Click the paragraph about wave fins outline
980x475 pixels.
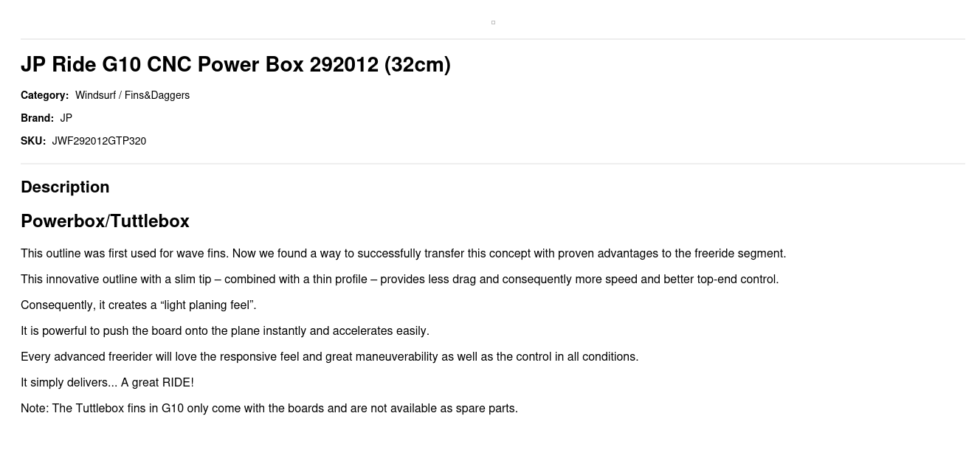pos(403,254)
